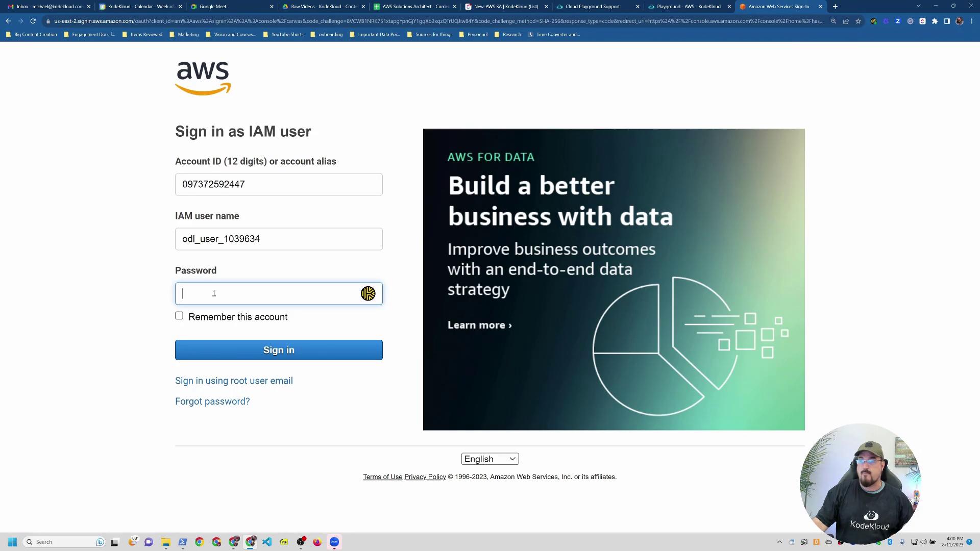Open Visual Studio Code from taskbar

267,542
